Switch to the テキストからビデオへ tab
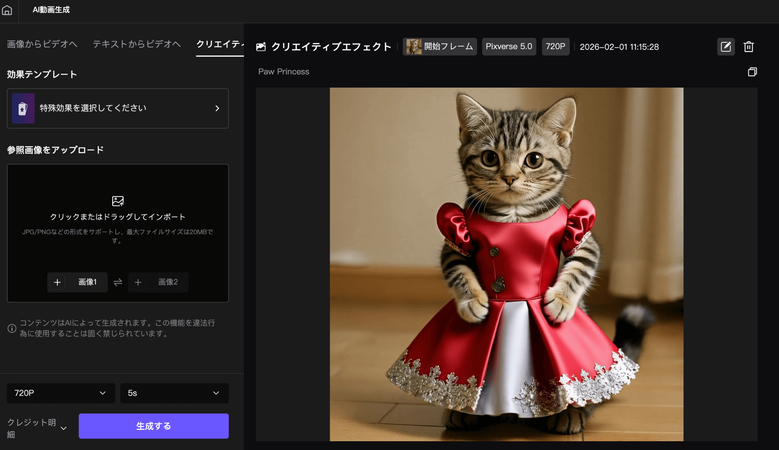Viewport: 779px width, 450px height. point(137,44)
